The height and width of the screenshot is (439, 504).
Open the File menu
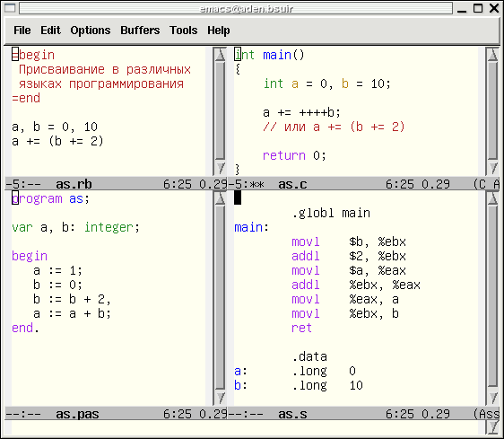22,31
